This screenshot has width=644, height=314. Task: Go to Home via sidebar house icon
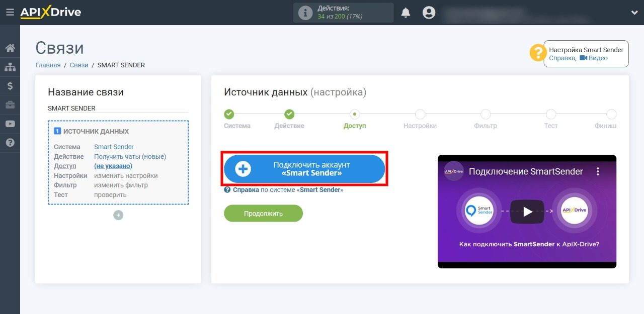[10, 48]
